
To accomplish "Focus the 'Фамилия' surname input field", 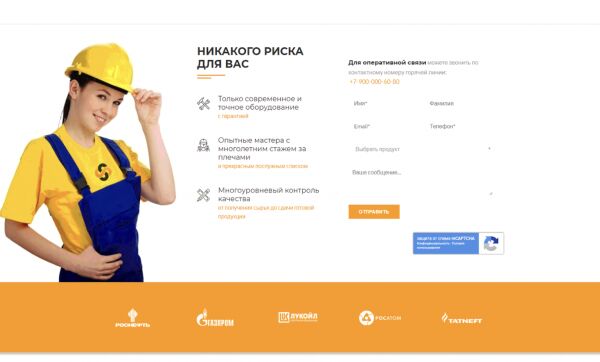I will [460, 103].
